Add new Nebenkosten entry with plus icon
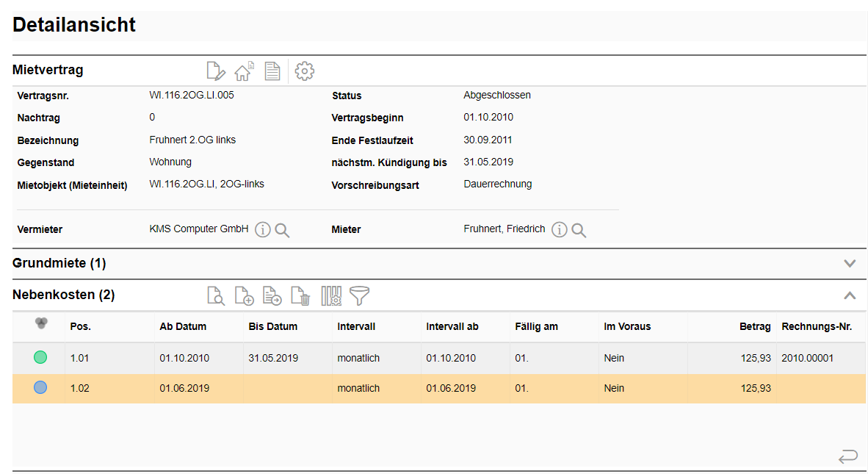 (x=244, y=296)
